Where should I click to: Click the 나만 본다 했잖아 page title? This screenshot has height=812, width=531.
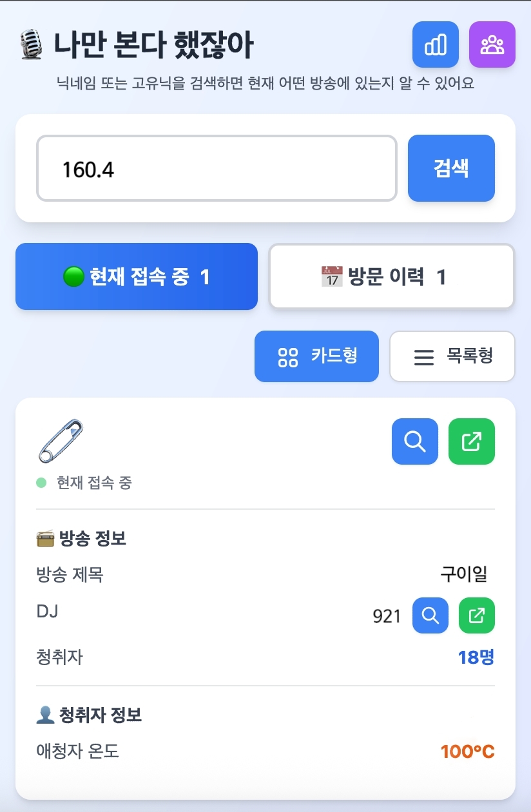(153, 46)
